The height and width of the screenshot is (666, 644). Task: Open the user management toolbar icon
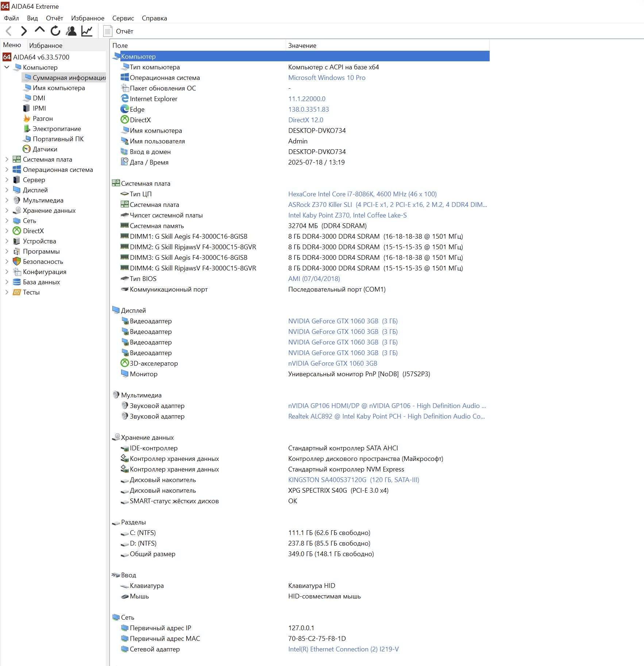[71, 31]
